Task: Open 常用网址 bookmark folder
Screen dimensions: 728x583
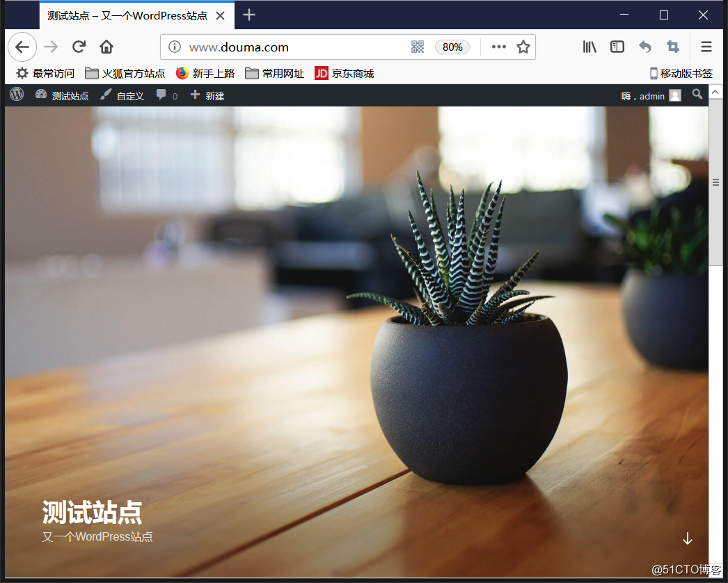Action: 274,73
